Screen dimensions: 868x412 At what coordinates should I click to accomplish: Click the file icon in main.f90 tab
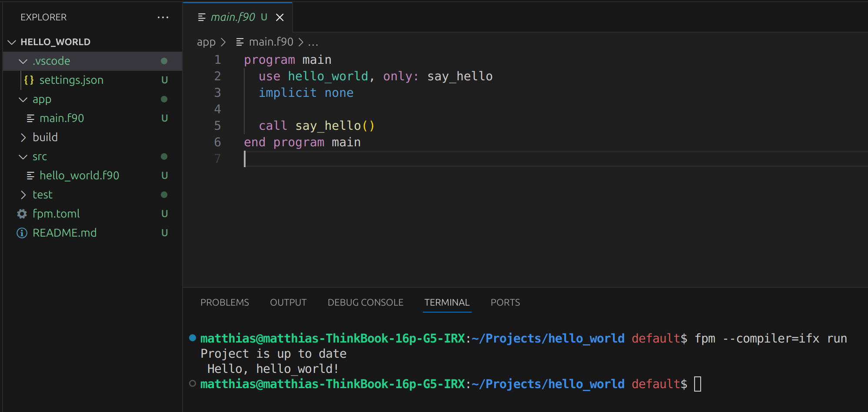click(x=202, y=17)
